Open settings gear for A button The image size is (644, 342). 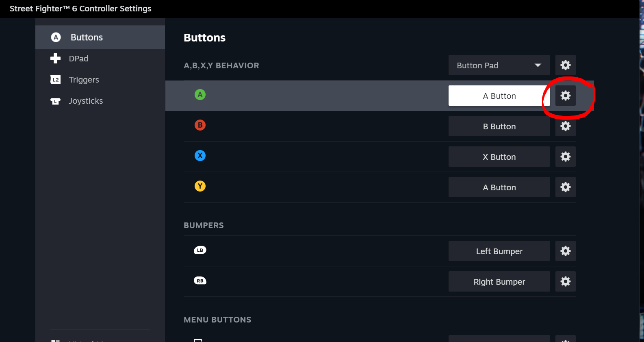pyautogui.click(x=565, y=96)
